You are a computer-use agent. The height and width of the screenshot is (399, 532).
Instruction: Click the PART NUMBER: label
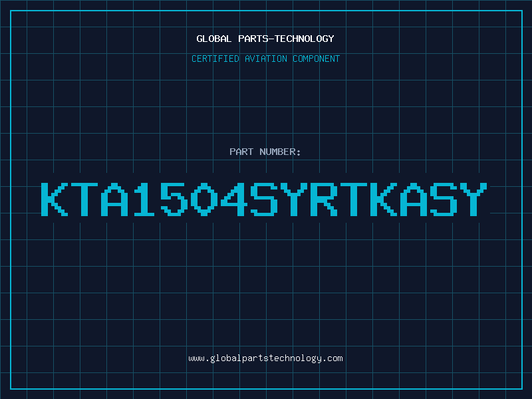[x=265, y=152]
